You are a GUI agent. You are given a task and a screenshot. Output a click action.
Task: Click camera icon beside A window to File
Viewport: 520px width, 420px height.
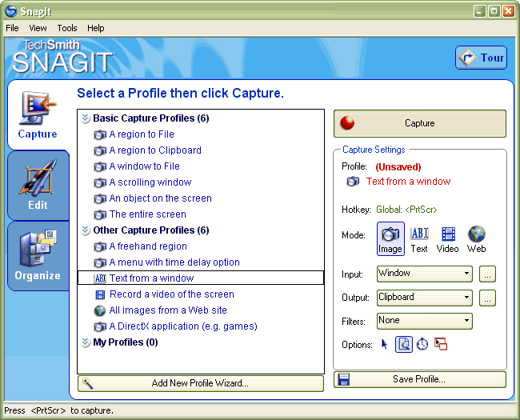click(x=100, y=166)
